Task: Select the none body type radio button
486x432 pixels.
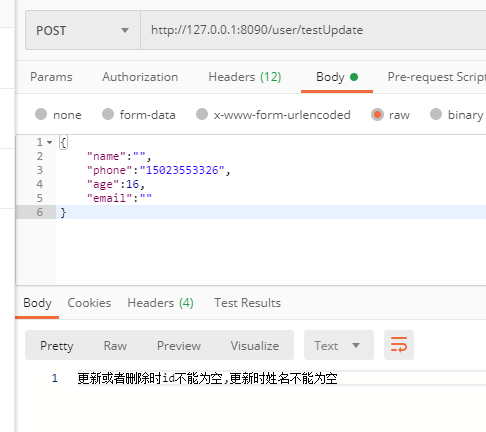Action: pos(41,114)
